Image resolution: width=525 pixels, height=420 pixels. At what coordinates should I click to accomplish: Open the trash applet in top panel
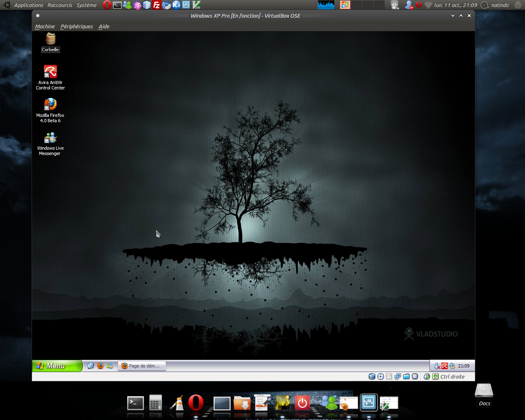[395, 5]
